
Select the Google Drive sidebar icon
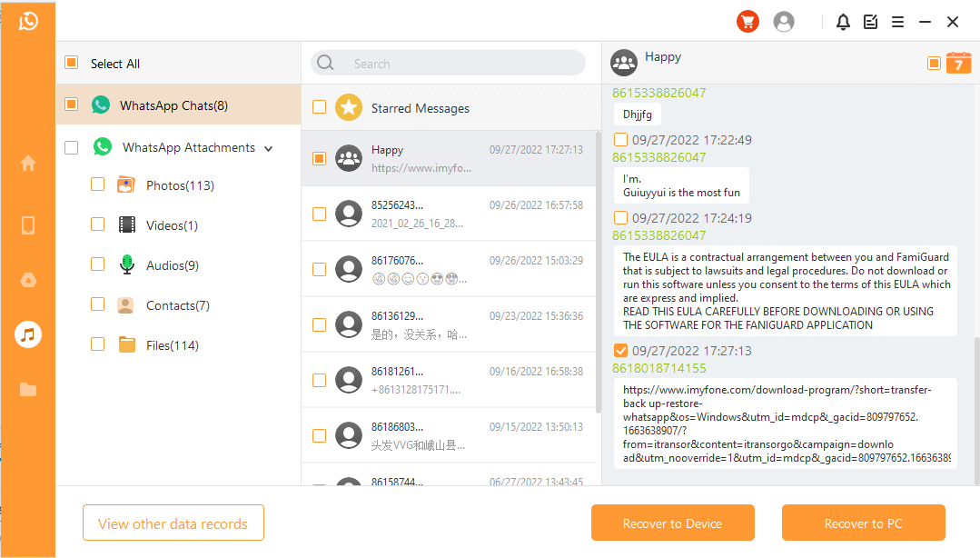click(x=28, y=281)
